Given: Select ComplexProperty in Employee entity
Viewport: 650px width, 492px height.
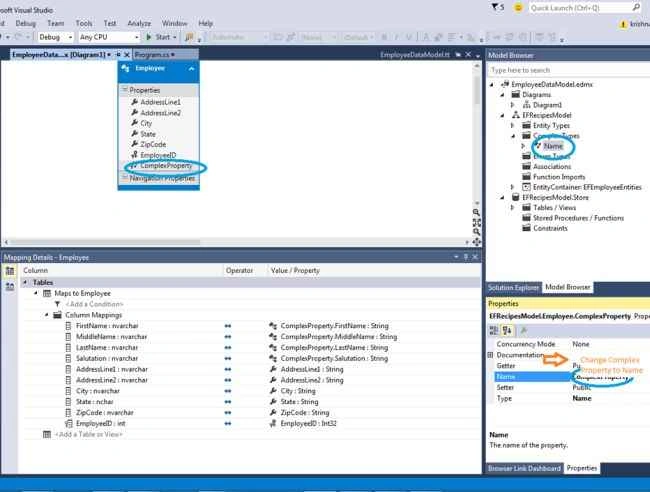Looking at the screenshot, I should tap(166, 166).
